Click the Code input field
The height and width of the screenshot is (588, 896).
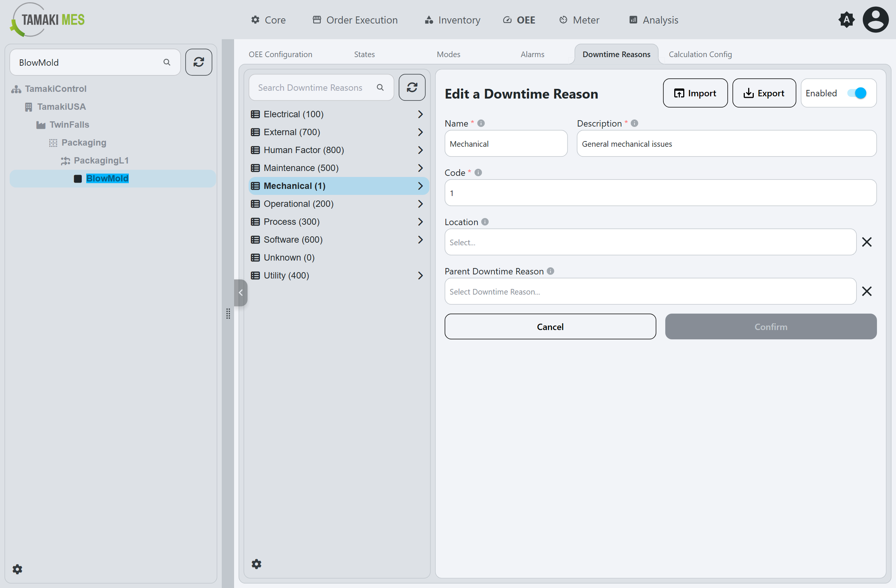(660, 193)
